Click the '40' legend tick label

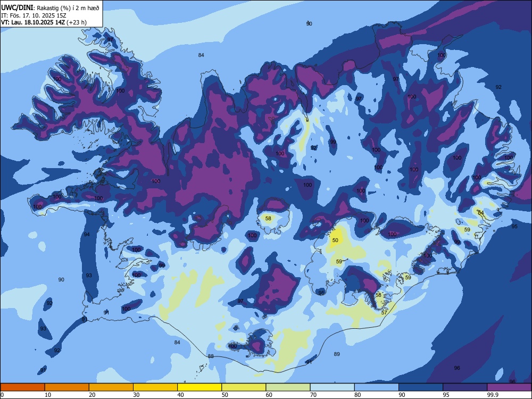tap(180, 395)
